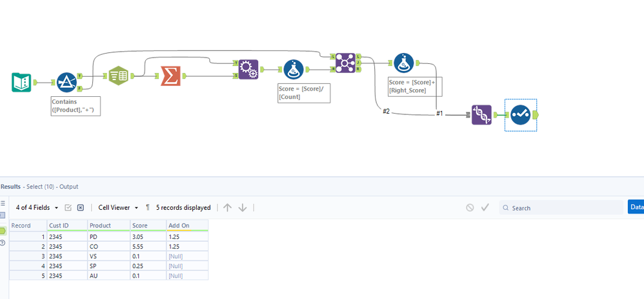Select the Append Fields tool
This screenshot has height=299, width=644.
point(248,69)
